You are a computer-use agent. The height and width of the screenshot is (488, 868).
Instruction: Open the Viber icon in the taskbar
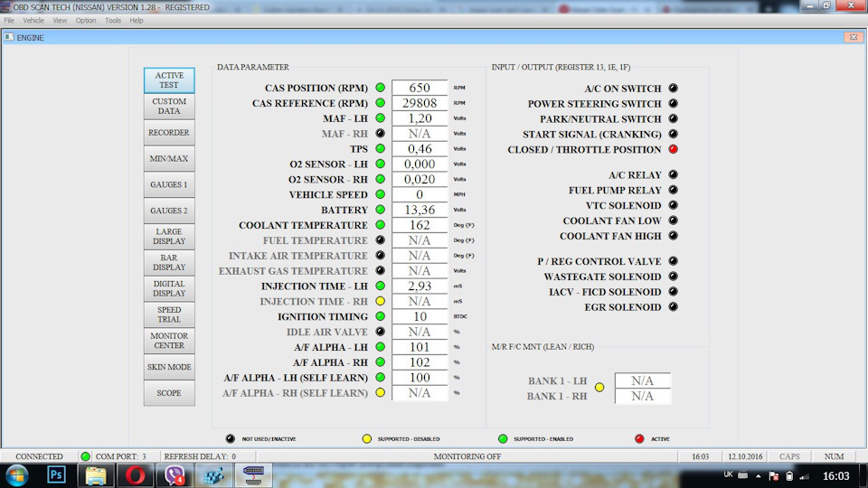[175, 474]
